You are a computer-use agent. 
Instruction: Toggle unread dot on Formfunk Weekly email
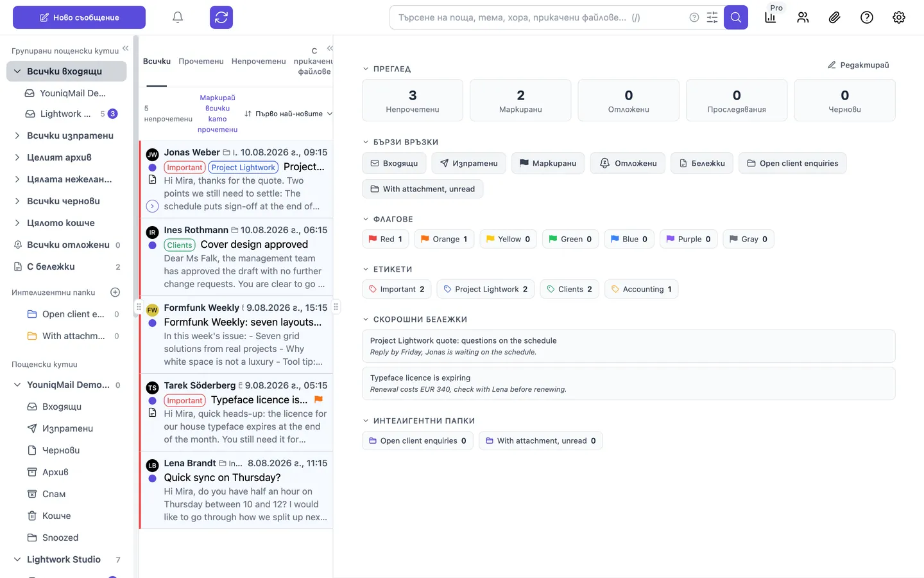(152, 323)
